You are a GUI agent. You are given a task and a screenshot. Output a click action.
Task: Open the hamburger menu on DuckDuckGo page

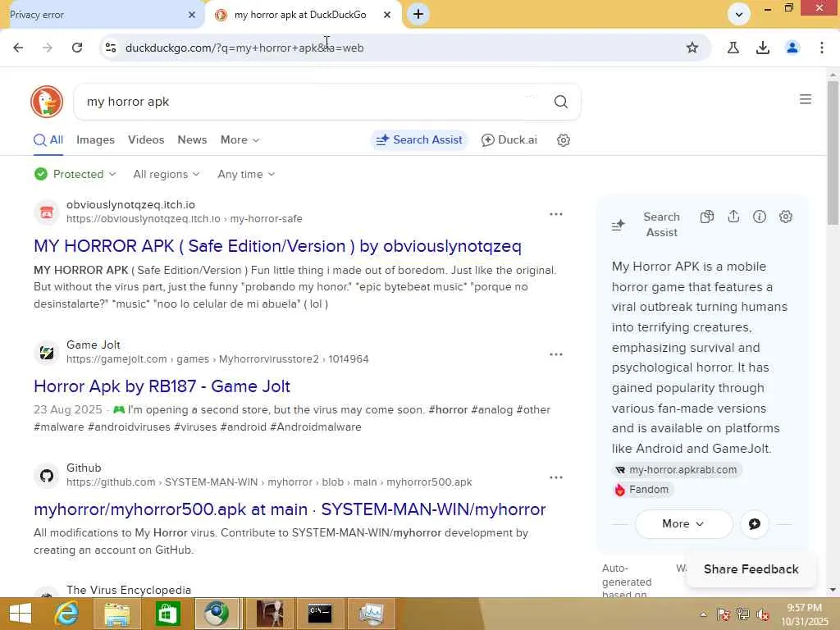click(806, 99)
